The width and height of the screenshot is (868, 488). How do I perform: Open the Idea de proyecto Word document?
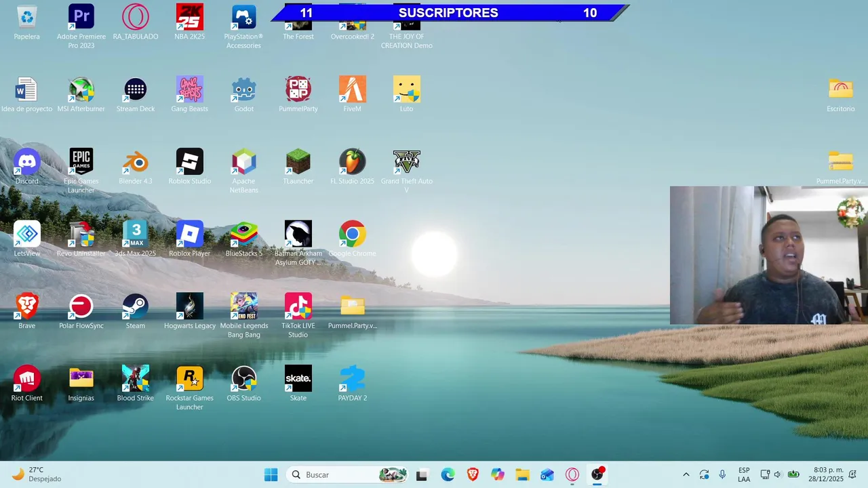[27, 89]
